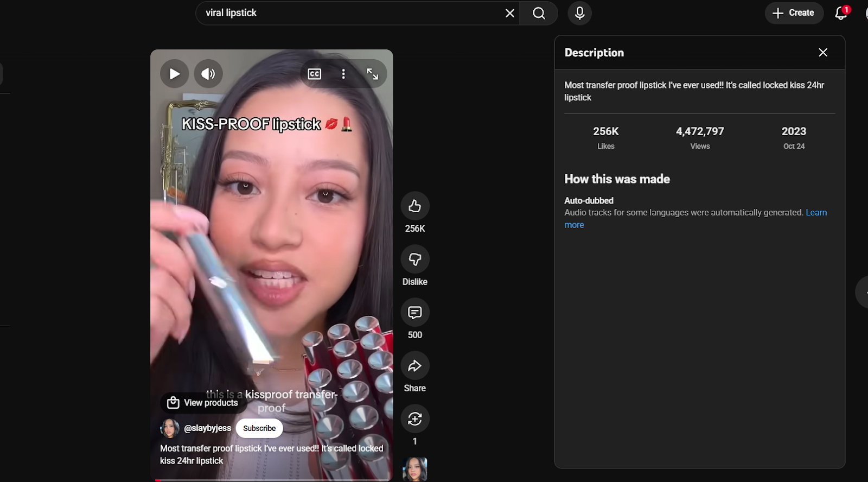This screenshot has width=868, height=482.
Task: Open the @slaybyjess avatar picture
Action: click(170, 428)
